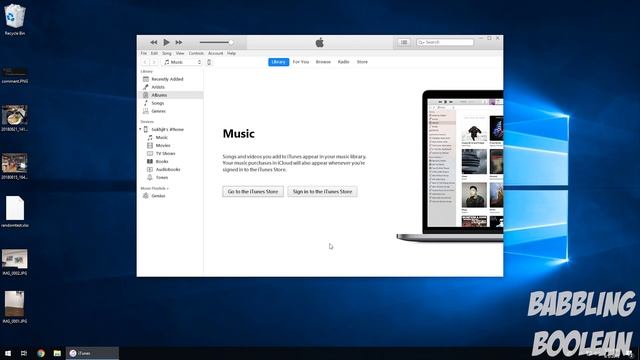Select Albums in the Library sidebar
The image size is (640, 360).
pos(171,95)
